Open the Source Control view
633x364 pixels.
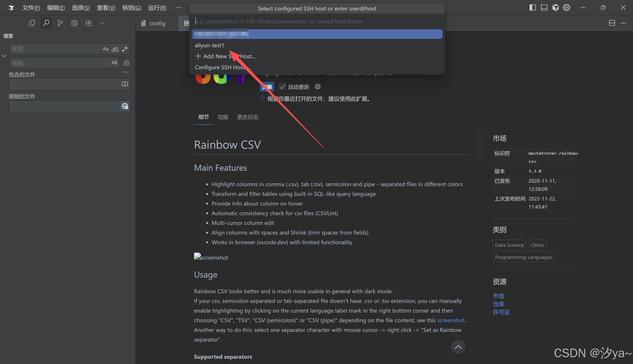[60, 23]
